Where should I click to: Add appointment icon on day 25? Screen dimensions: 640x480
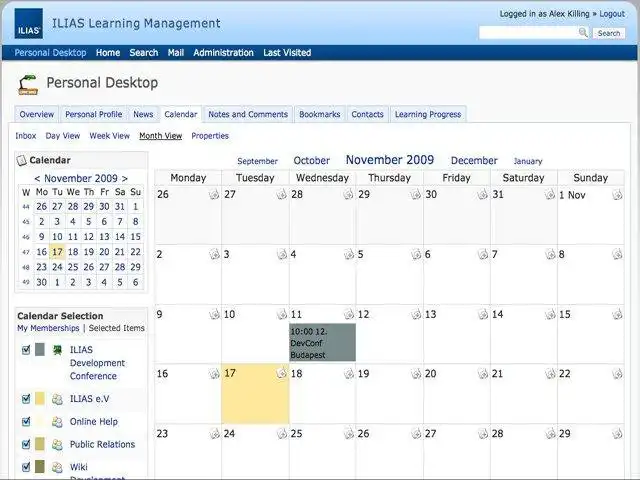pos(349,433)
